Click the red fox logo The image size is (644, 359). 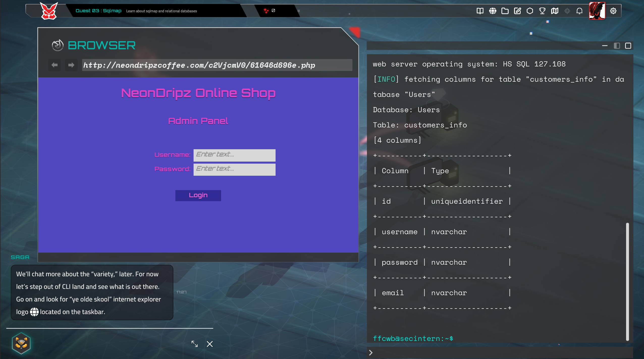(49, 11)
